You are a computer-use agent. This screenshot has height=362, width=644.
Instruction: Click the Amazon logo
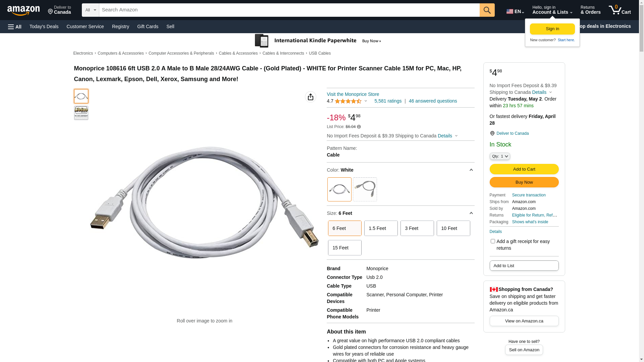pos(23,10)
